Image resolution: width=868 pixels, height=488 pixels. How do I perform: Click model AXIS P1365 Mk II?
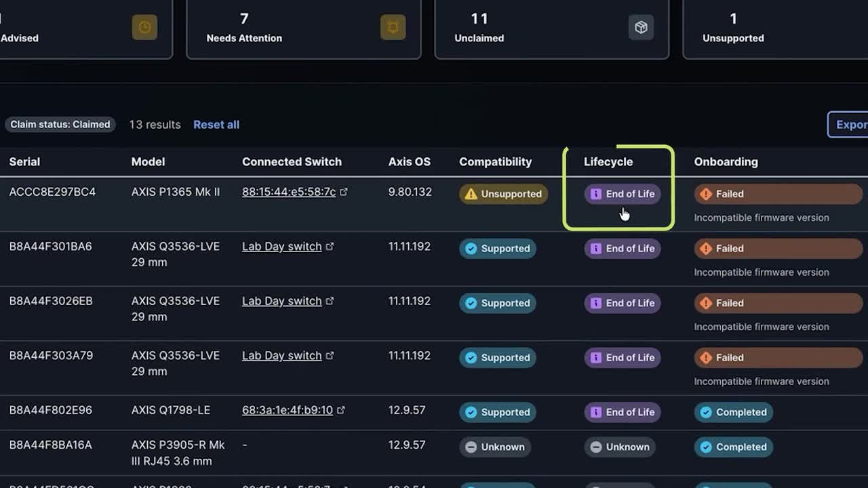(x=176, y=192)
